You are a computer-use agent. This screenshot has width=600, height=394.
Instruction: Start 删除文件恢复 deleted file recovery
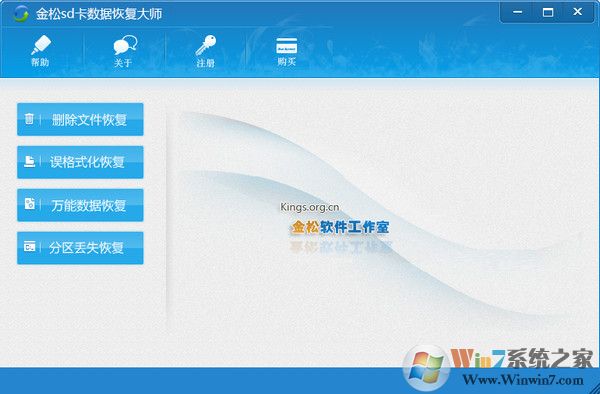point(80,119)
